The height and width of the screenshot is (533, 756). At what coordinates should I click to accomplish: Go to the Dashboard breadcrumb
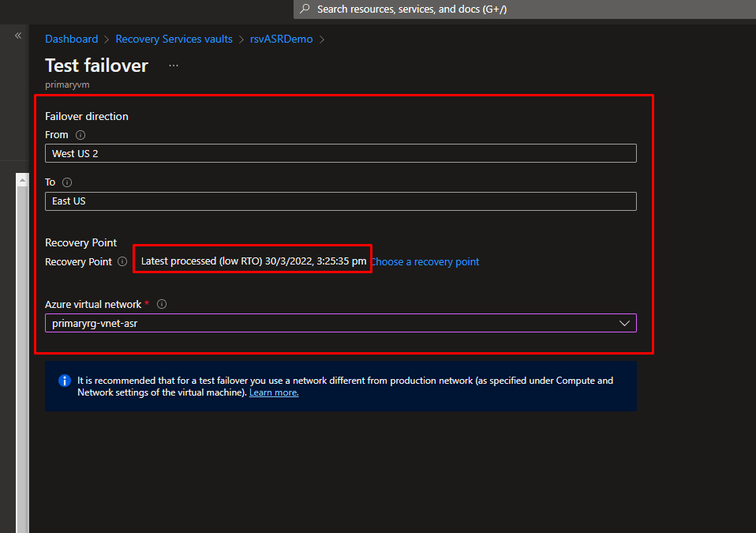pyautogui.click(x=71, y=39)
